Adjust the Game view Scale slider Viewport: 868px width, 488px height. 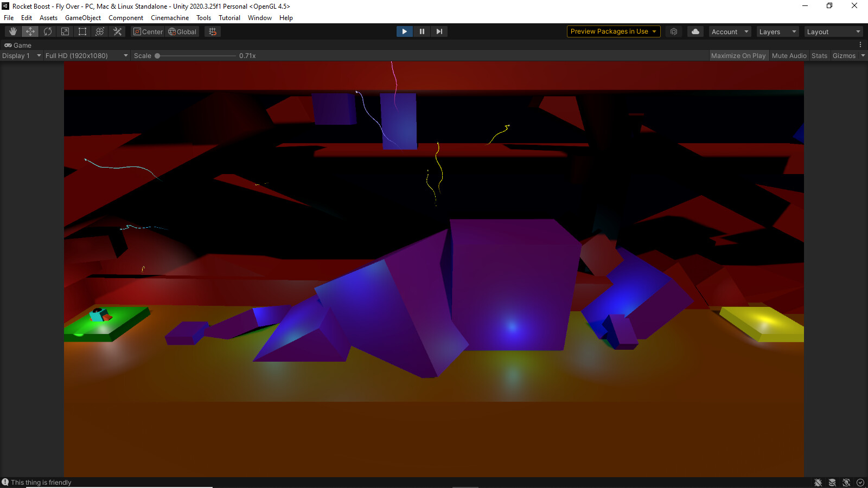(x=157, y=56)
